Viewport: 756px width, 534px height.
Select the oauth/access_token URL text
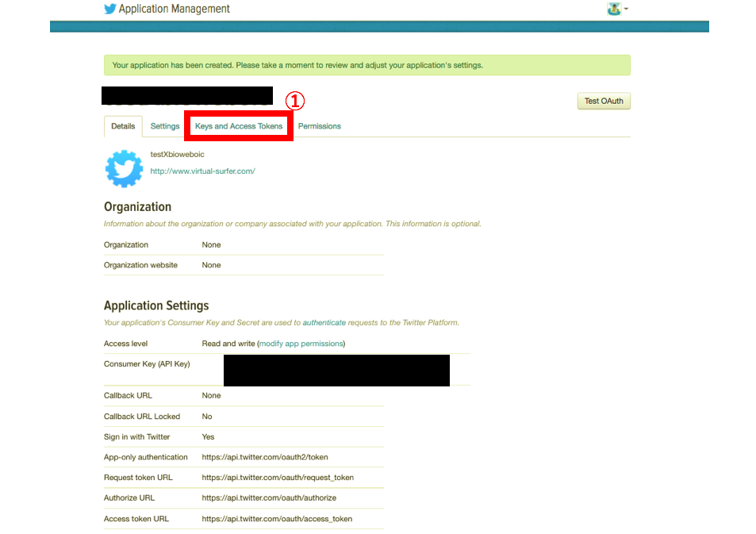pyautogui.click(x=277, y=519)
